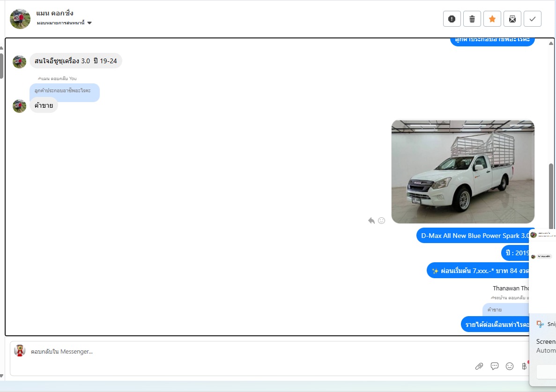Click the Reply in Messenger text field
Screen dimensions: 556x392
[234, 351]
